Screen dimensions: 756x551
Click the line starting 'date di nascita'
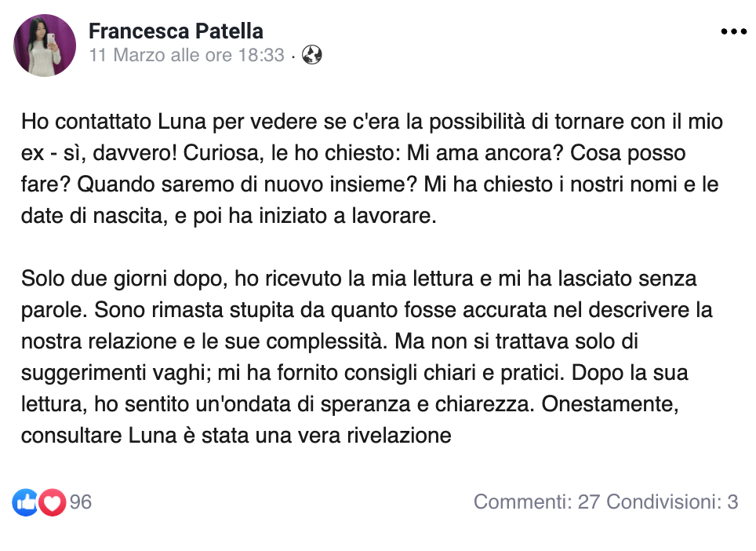(228, 216)
